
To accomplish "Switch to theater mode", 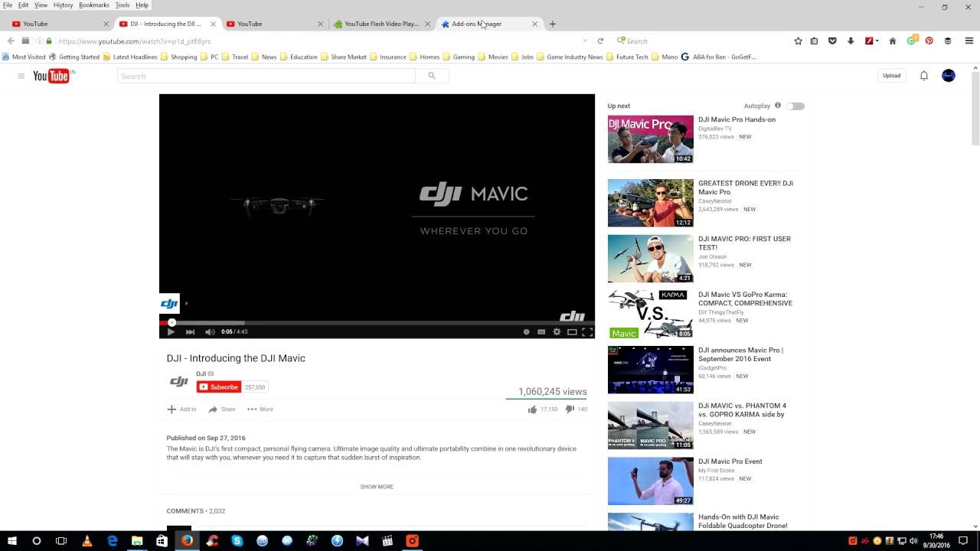I will [572, 332].
